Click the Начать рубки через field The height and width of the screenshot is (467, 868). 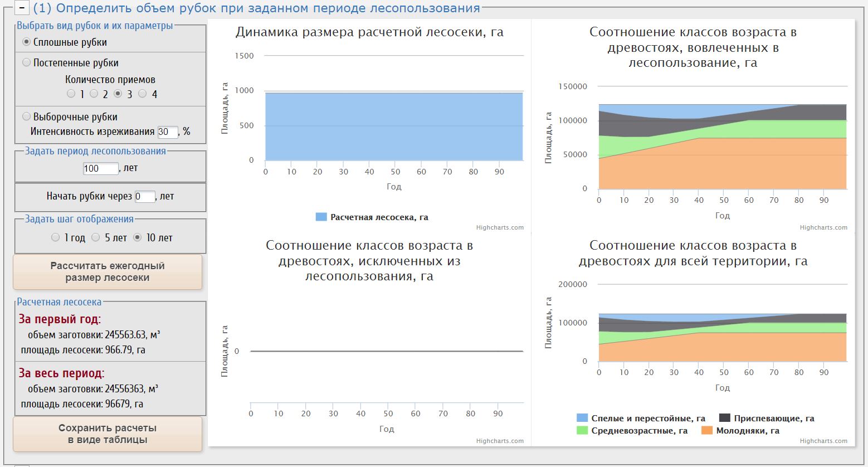coord(145,197)
